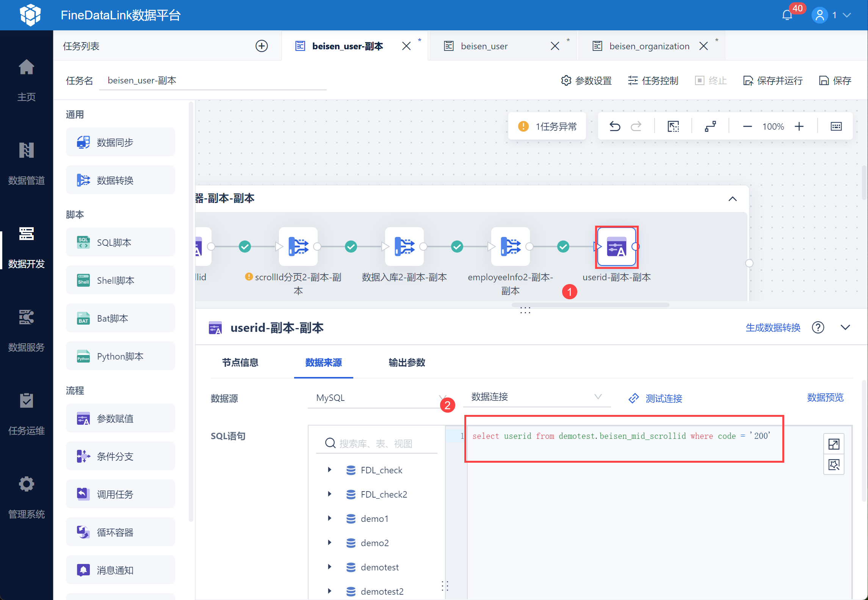Click the expand SQL editor icon
Screen dimensions: 868x600
(834, 444)
